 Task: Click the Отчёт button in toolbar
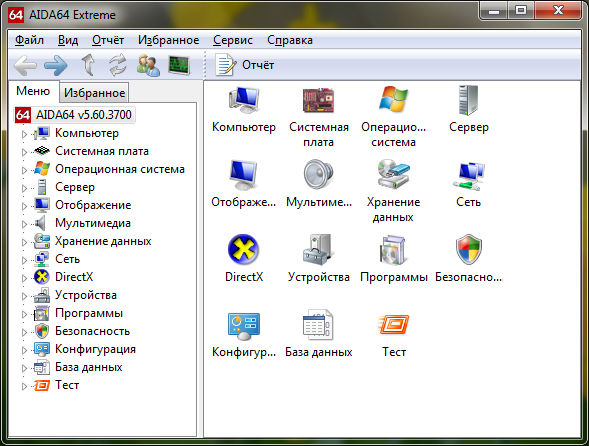[x=245, y=65]
